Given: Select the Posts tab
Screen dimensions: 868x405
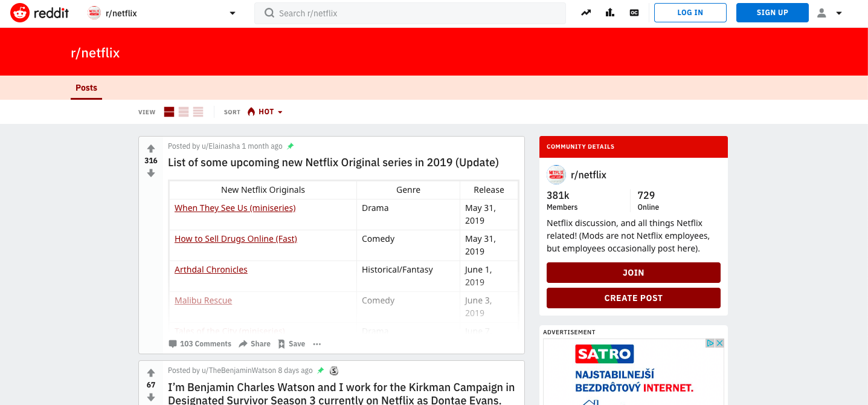Looking at the screenshot, I should pyautogui.click(x=86, y=88).
